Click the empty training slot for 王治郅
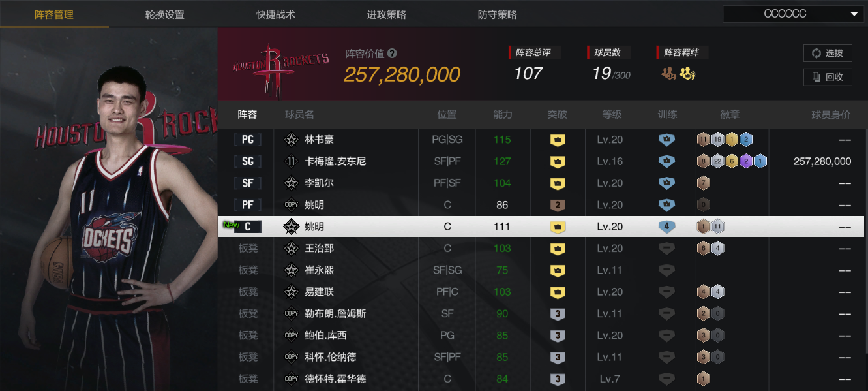This screenshot has width=868, height=391. point(666,249)
